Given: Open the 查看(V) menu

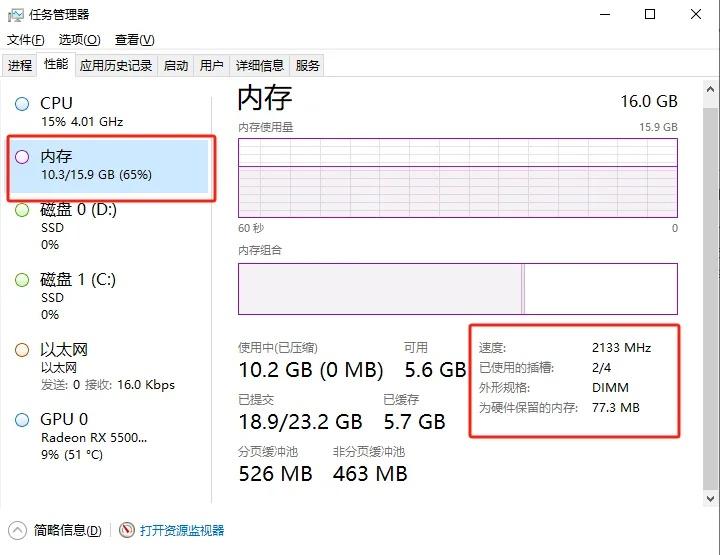Looking at the screenshot, I should [134, 40].
